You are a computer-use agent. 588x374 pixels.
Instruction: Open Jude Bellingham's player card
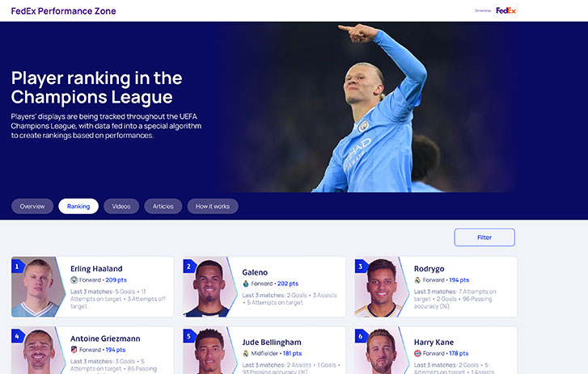tap(264, 351)
